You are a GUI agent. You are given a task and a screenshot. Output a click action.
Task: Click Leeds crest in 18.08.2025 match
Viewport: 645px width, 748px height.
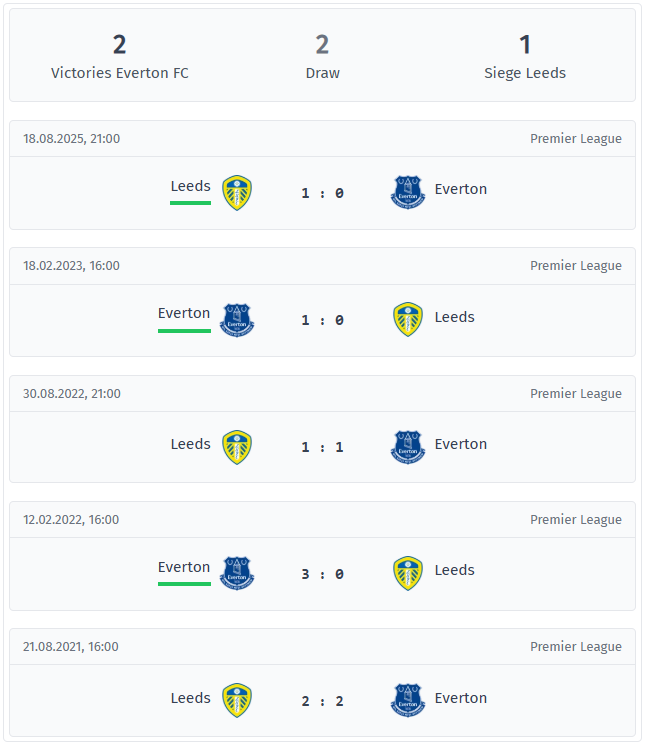(237, 192)
